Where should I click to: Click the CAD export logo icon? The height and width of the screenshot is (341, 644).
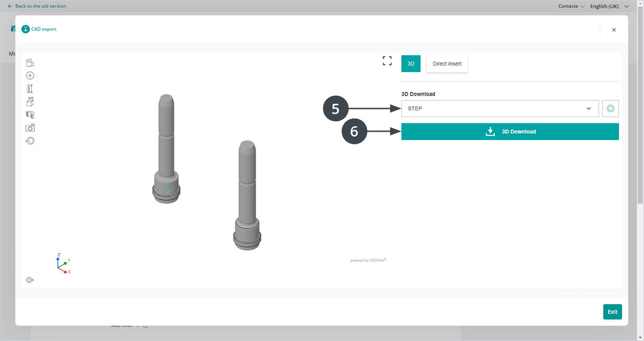[x=26, y=29]
